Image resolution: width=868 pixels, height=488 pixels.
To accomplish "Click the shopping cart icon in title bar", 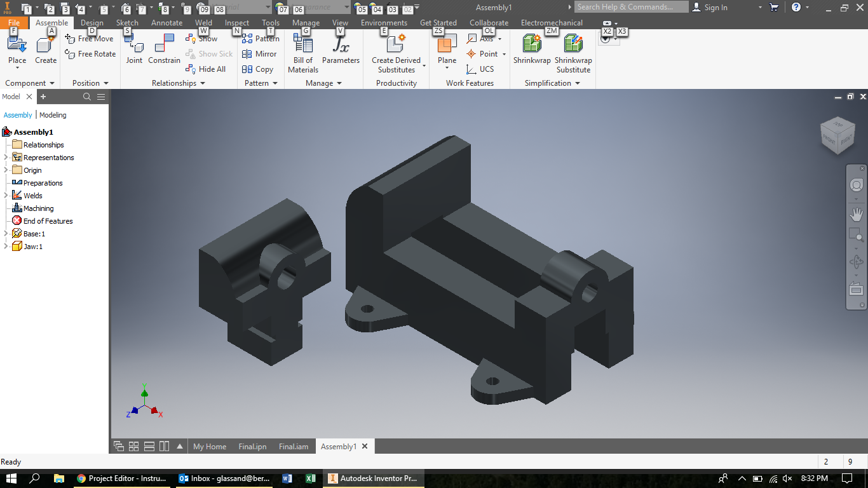I will 773,7.
